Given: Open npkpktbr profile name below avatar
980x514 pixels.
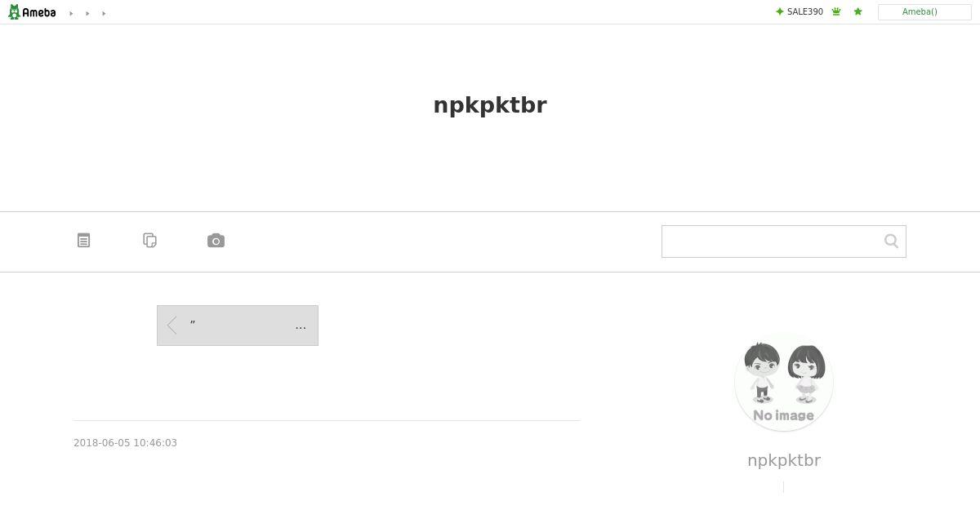Looking at the screenshot, I should (784, 460).
